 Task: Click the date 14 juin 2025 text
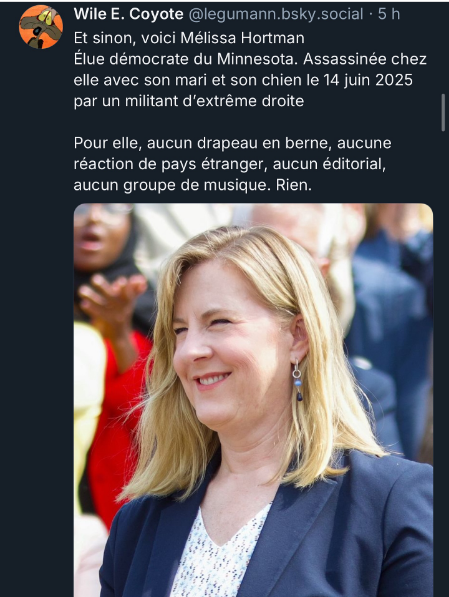tap(368, 80)
